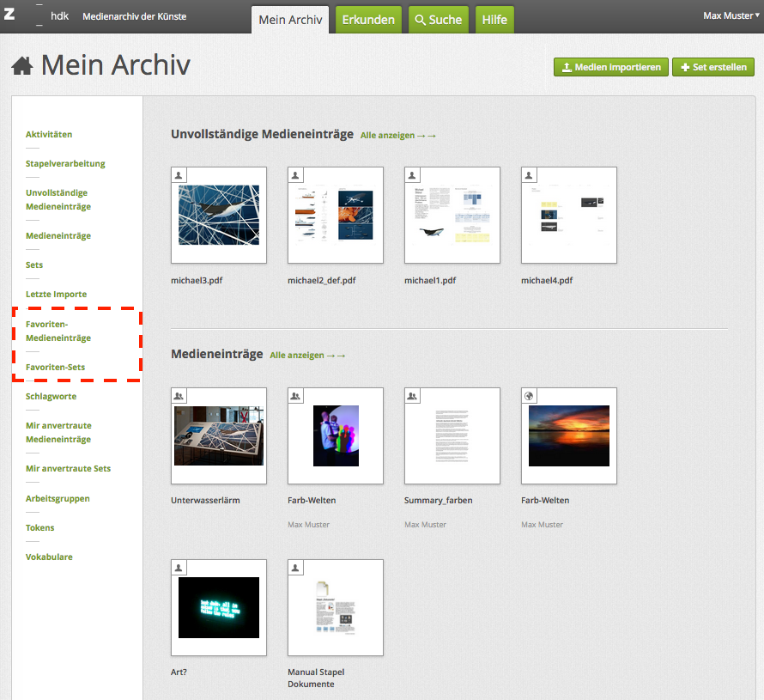Go to Stapelverarbeitung in the sidebar
This screenshot has width=764, height=700.
click(x=65, y=163)
